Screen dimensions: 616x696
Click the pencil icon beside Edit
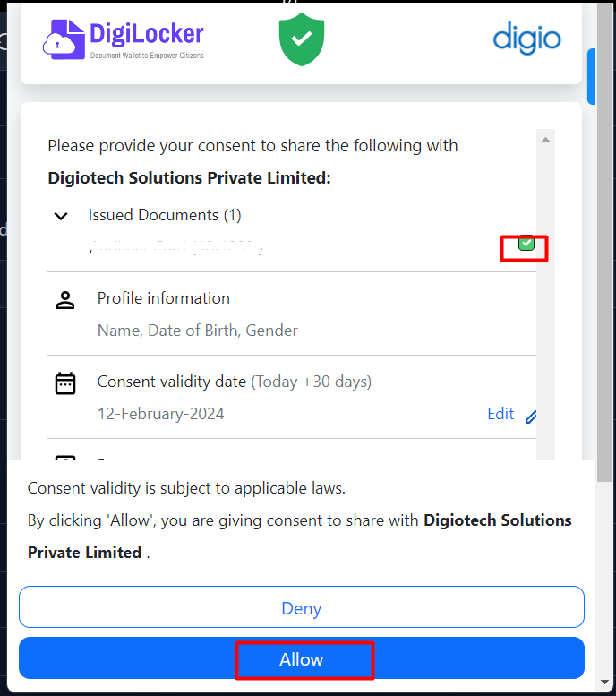click(532, 416)
